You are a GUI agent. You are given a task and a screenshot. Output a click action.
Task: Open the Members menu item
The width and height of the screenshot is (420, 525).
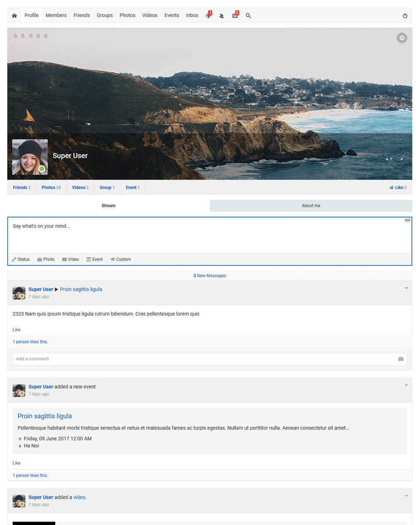[56, 15]
